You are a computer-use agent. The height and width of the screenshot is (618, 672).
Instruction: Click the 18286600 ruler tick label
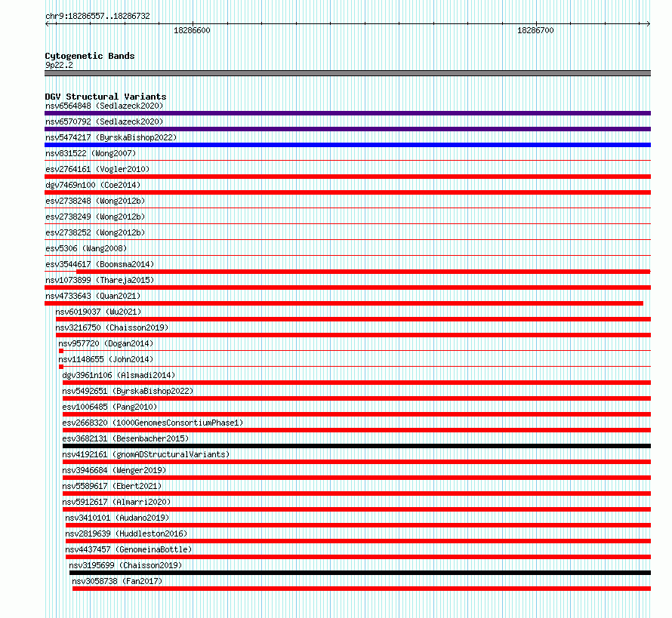point(192,30)
